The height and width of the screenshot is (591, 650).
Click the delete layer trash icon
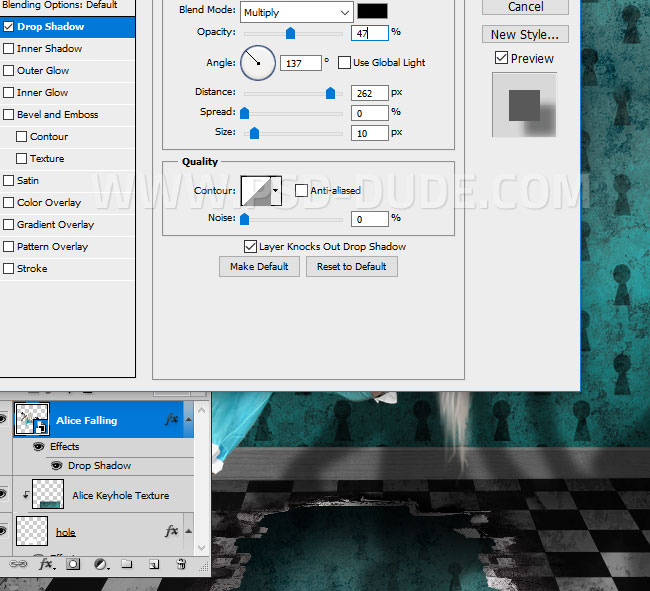(x=181, y=565)
